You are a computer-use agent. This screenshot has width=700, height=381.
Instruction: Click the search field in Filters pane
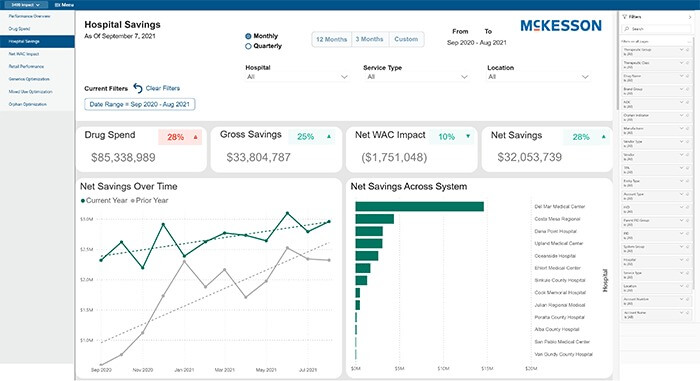pyautogui.click(x=656, y=29)
